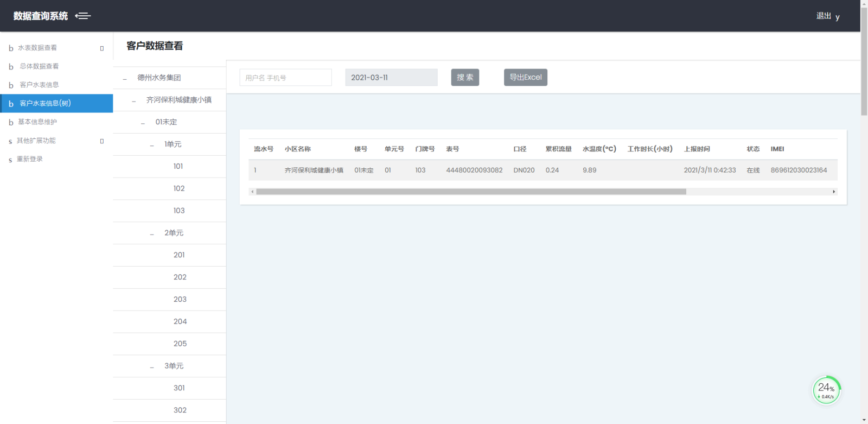
Task: Click left arrow of horizontal table scrollbar
Action: (x=252, y=192)
